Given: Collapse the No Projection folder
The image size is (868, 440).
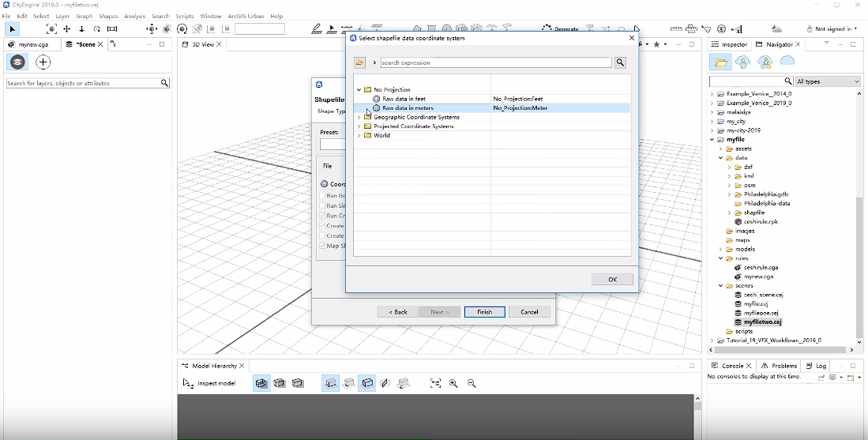Looking at the screenshot, I should click(359, 89).
